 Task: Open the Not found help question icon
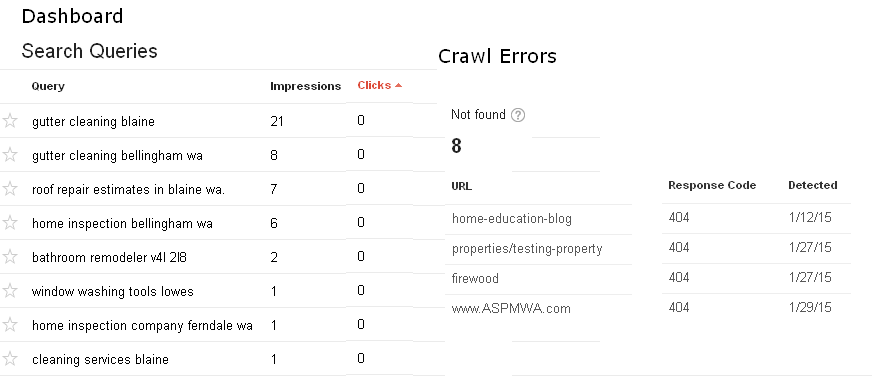tap(518, 115)
